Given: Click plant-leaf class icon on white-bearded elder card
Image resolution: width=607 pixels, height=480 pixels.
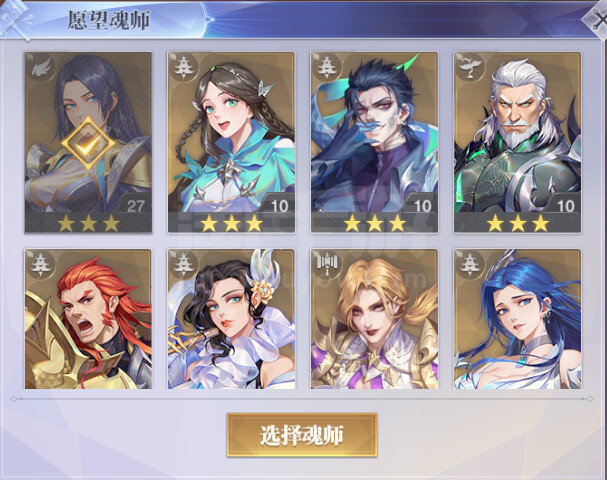Looking at the screenshot, I should [470, 68].
